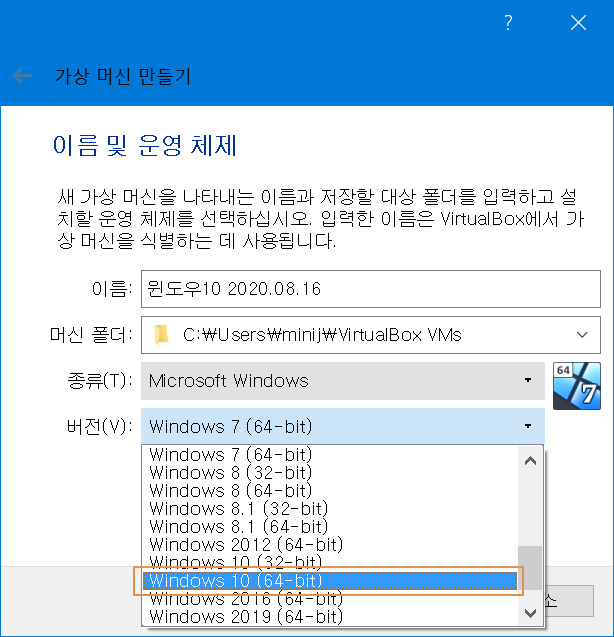Select Windows 7 (64-bit) in the list
The height and width of the screenshot is (637, 614).
pos(330,454)
